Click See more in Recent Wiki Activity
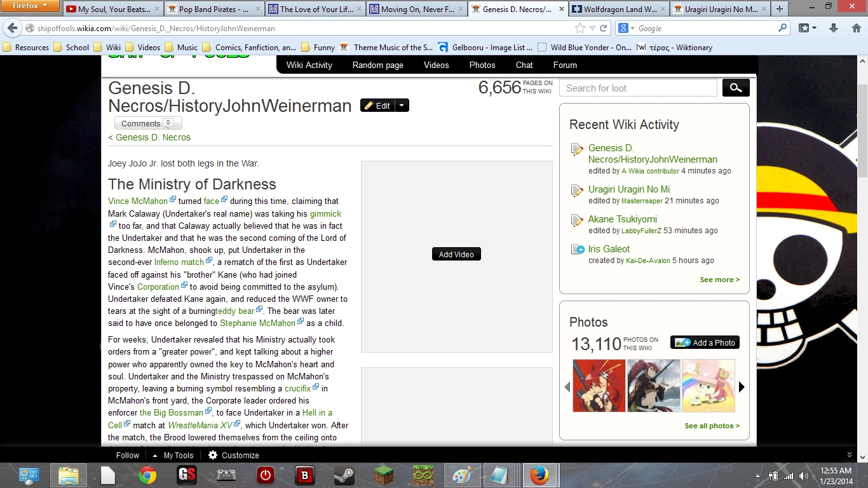The height and width of the screenshot is (488, 868). (x=720, y=280)
